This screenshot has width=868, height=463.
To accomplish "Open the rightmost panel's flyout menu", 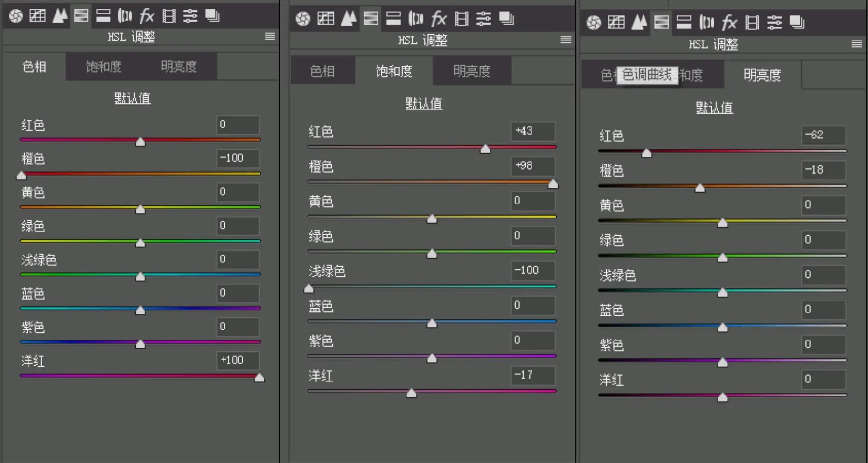I will pyautogui.click(x=857, y=44).
